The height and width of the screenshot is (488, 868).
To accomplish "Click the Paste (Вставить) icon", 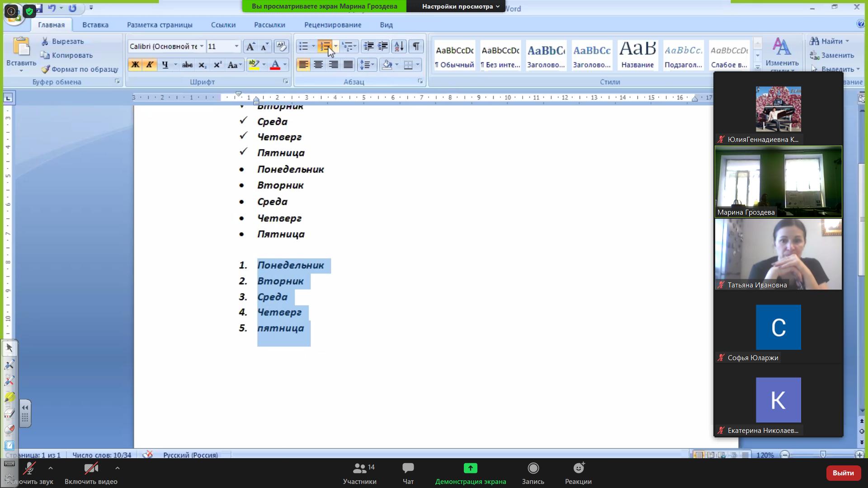I will 21,47.
